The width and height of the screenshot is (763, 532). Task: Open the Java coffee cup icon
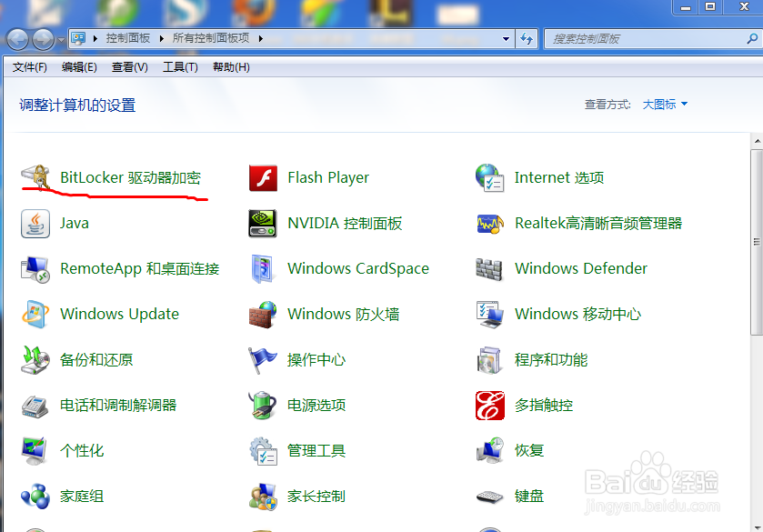[35, 224]
